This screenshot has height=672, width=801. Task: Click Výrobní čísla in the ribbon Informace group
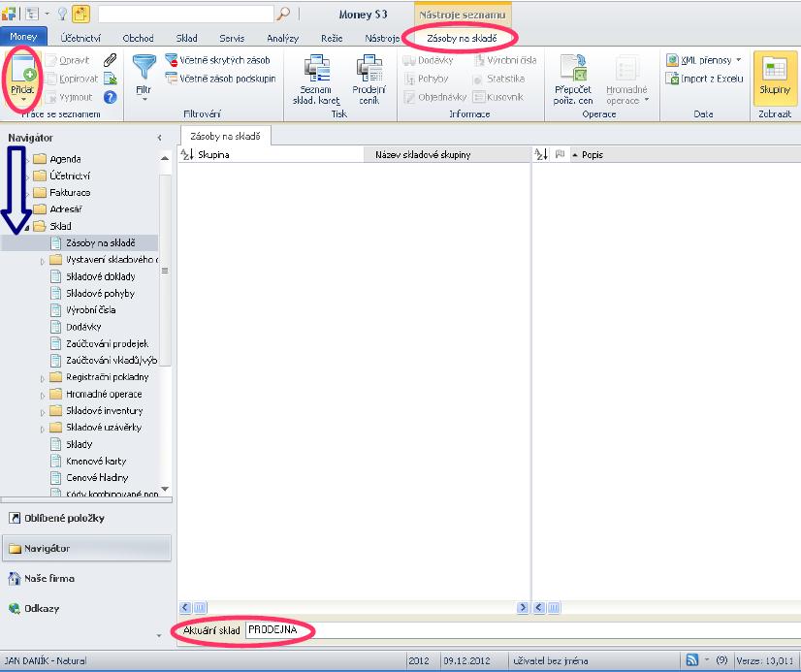click(504, 60)
